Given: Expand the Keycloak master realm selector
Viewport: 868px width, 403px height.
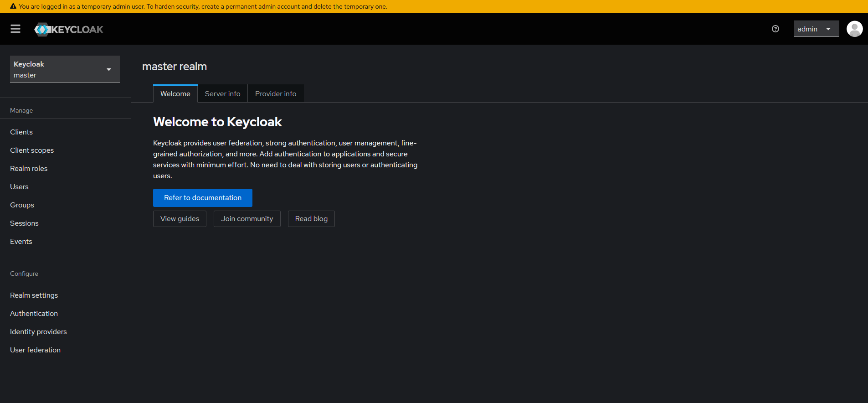Looking at the screenshot, I should [x=65, y=69].
